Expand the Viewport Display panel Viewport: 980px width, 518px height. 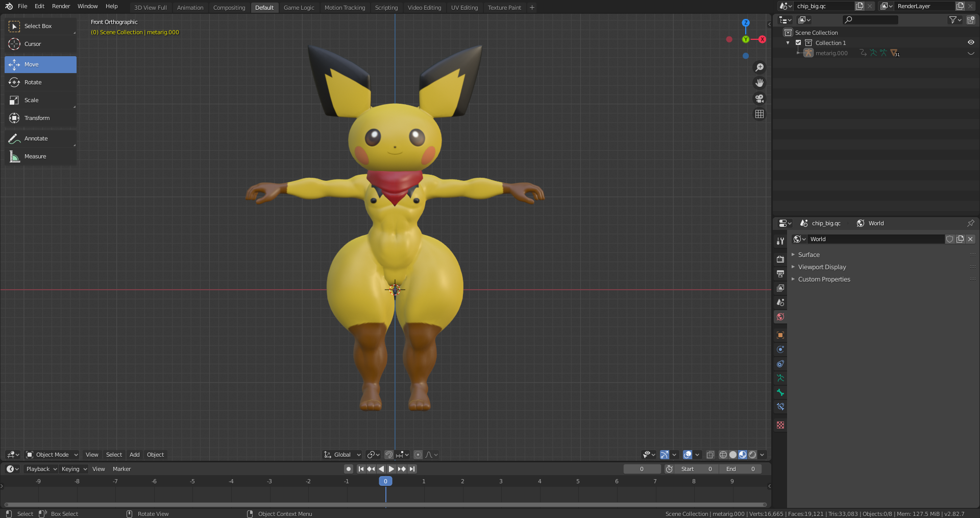tap(822, 267)
